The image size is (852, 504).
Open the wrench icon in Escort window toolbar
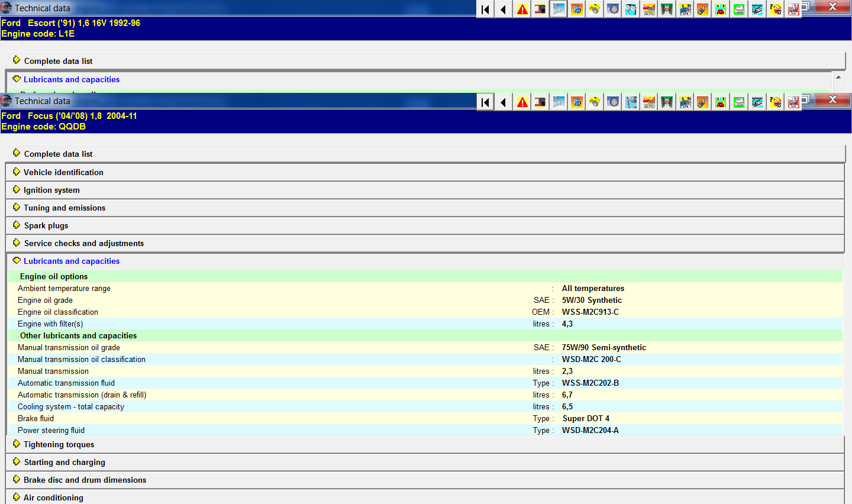coord(559,9)
